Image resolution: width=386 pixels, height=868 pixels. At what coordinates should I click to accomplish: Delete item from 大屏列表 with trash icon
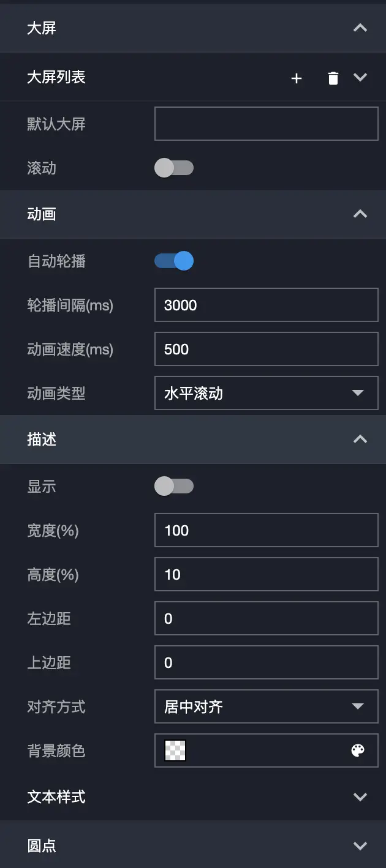(x=333, y=78)
